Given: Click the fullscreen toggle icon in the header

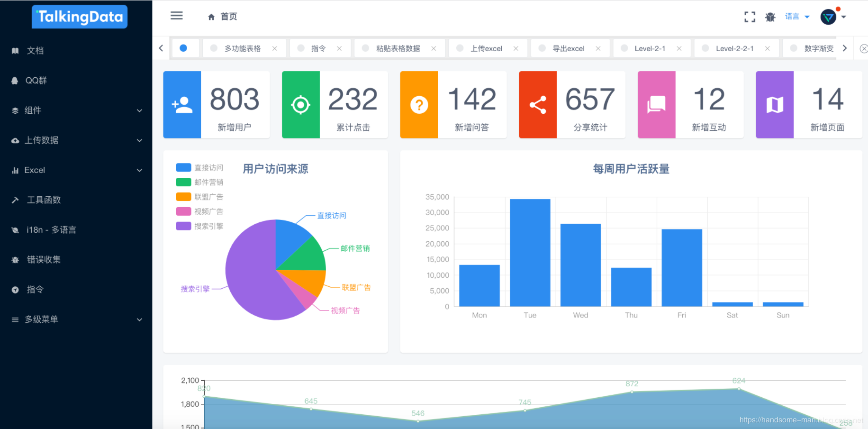Looking at the screenshot, I should pyautogui.click(x=750, y=17).
